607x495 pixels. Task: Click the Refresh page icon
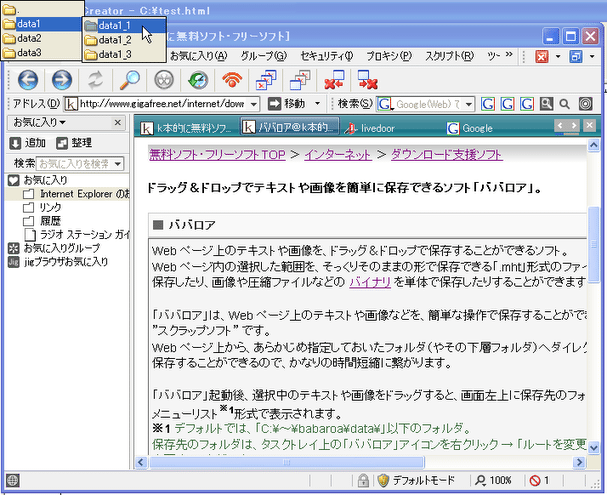click(95, 80)
